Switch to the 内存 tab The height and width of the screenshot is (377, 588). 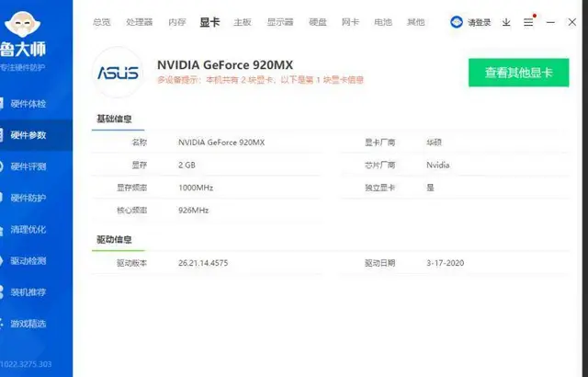click(x=177, y=22)
